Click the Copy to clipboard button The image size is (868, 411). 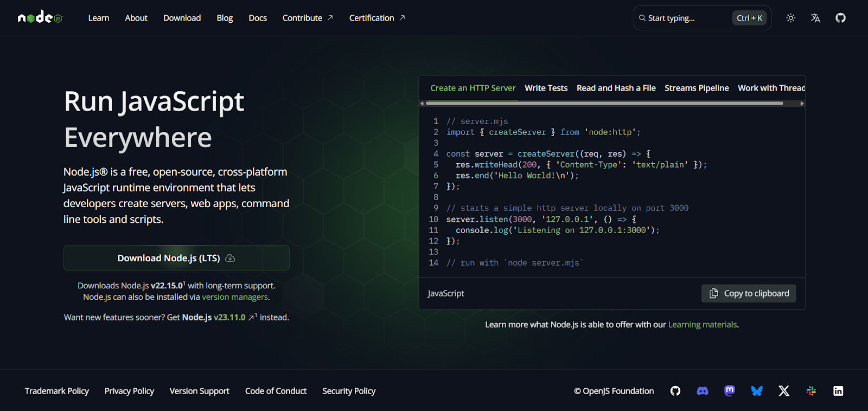(x=749, y=293)
